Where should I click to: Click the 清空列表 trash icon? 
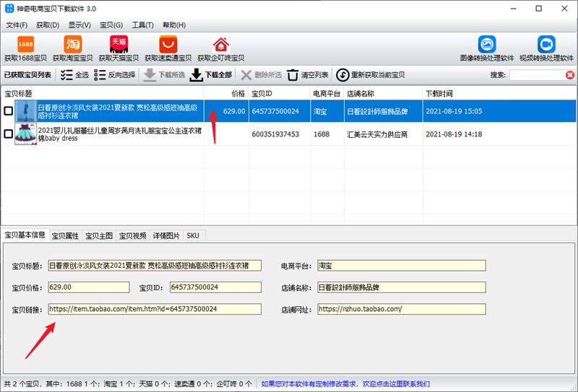(x=293, y=75)
